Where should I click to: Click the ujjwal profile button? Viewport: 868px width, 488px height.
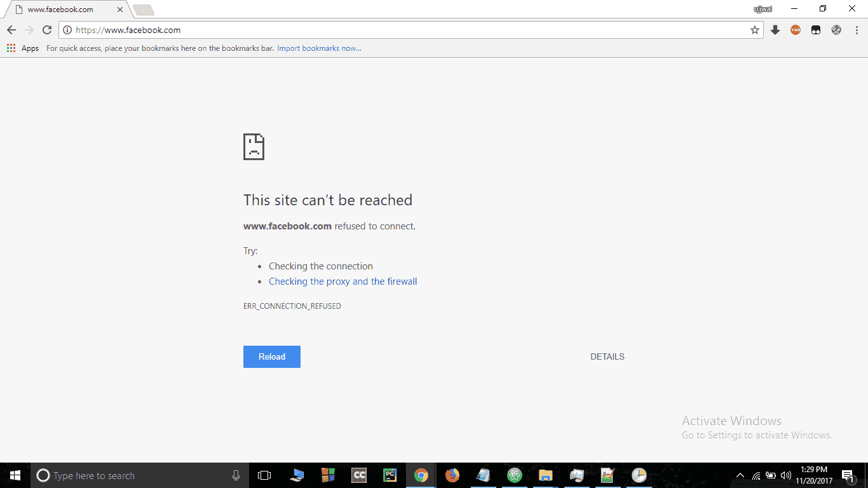763,9
